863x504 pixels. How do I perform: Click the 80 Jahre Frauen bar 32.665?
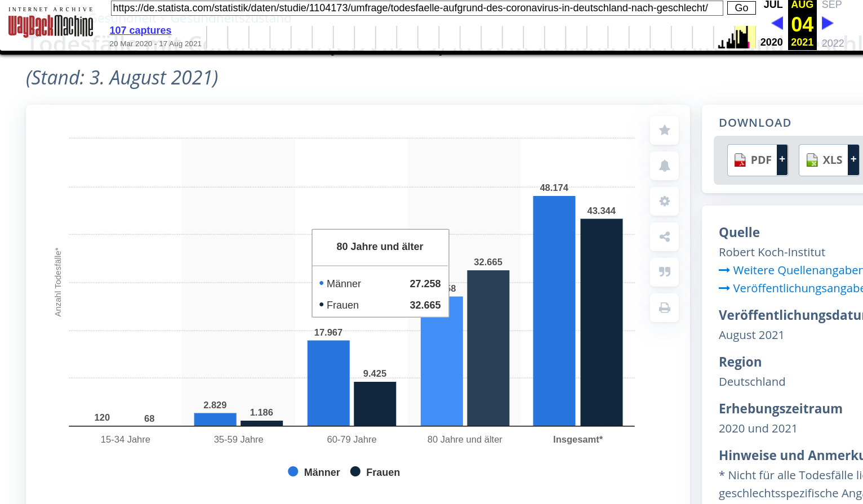coord(488,348)
